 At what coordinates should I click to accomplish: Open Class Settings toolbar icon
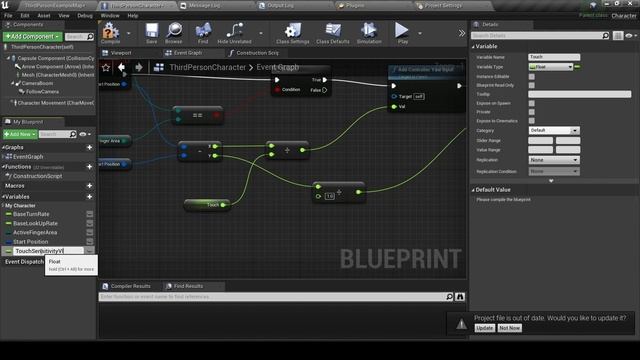tap(293, 33)
